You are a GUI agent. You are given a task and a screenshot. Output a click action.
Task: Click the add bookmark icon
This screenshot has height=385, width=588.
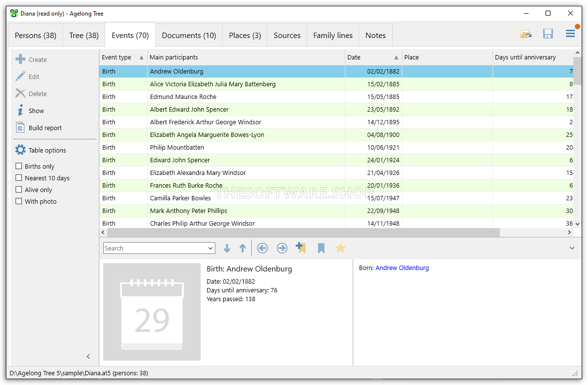301,248
